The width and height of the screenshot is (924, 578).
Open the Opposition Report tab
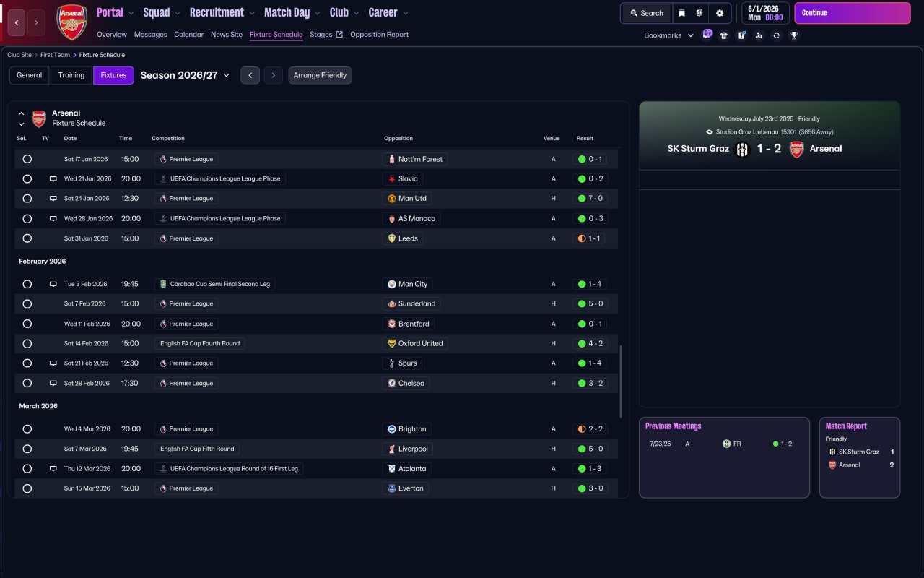tap(379, 35)
